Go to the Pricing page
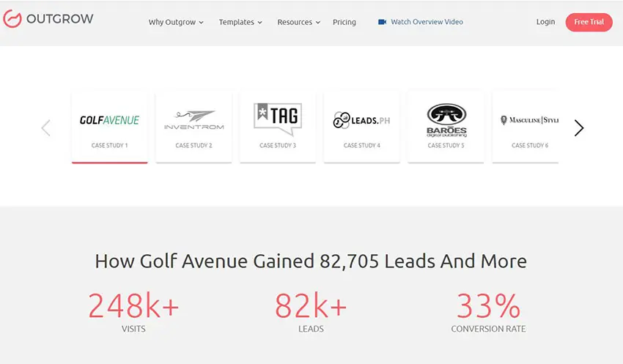The height and width of the screenshot is (364, 623). (344, 22)
